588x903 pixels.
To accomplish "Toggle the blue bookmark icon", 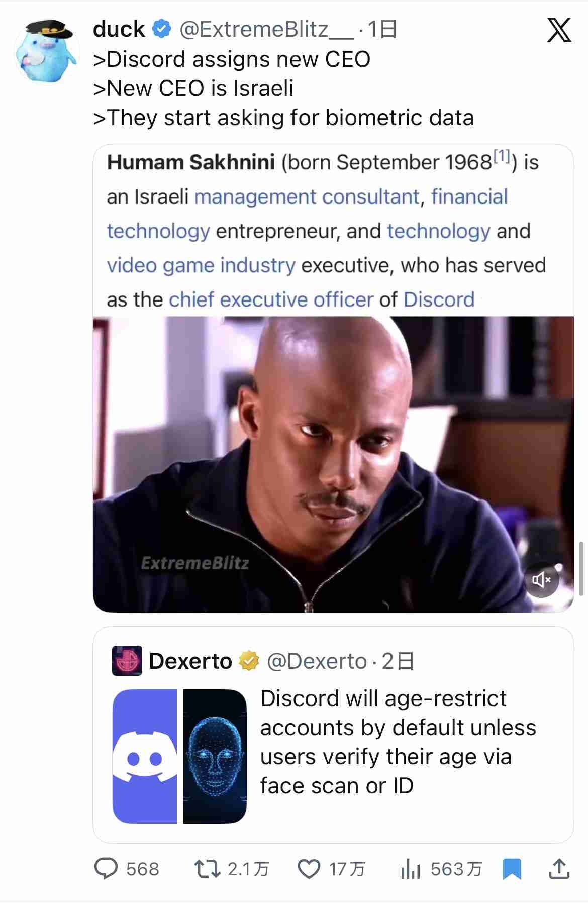I will click(x=512, y=869).
